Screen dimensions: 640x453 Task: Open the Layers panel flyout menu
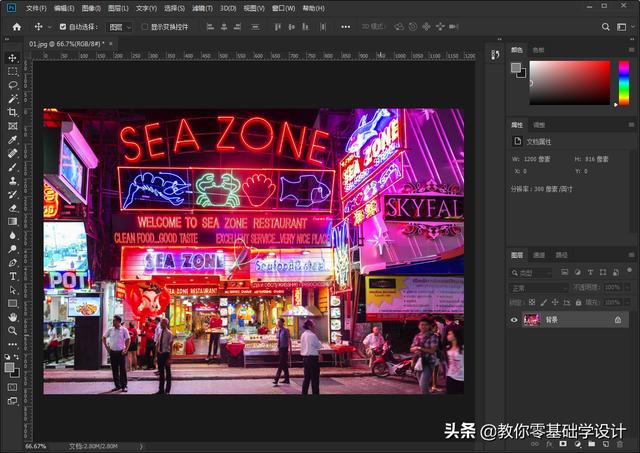631,255
